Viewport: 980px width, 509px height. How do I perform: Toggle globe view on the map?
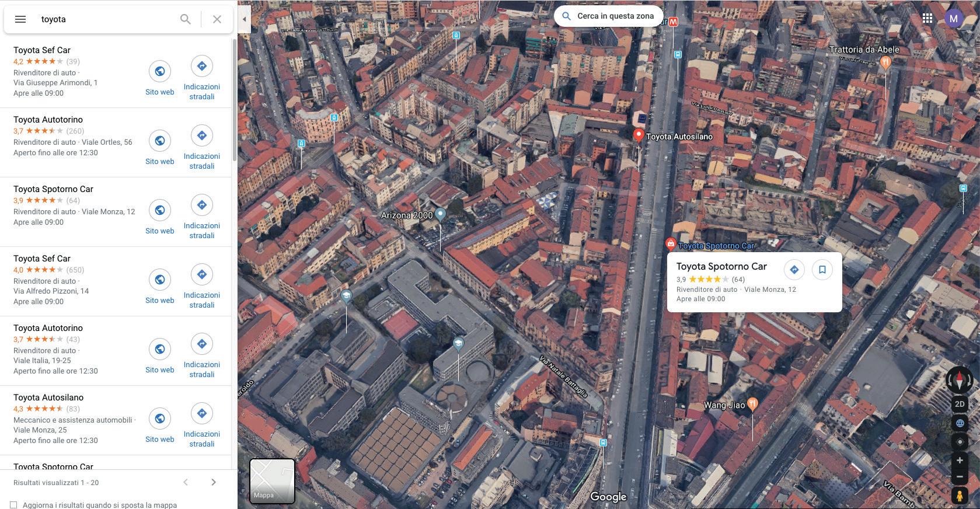960,423
